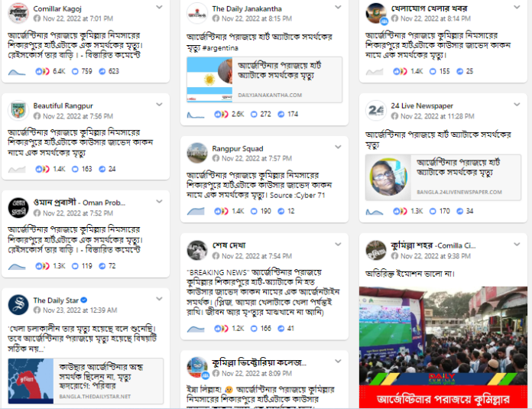
Task: Click Nov 22, 2022 at 11:28 PM timestamp
Action: click(437, 116)
